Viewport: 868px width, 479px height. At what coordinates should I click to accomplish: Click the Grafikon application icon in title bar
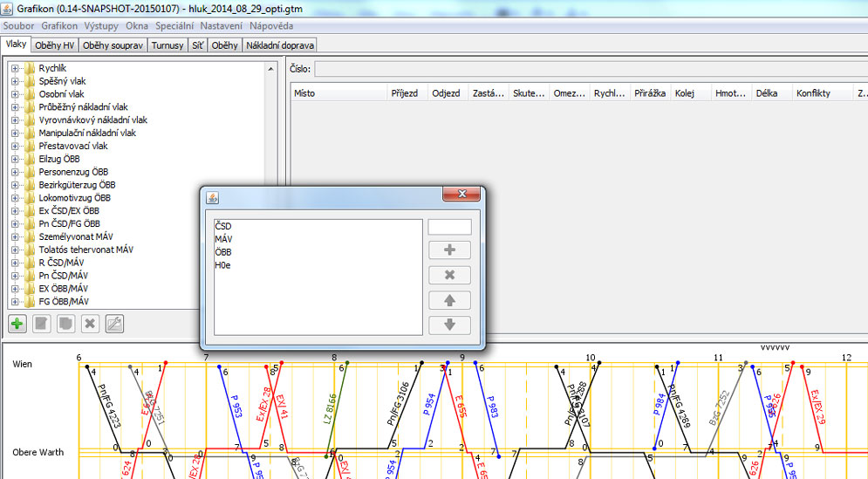pyautogui.click(x=7, y=9)
